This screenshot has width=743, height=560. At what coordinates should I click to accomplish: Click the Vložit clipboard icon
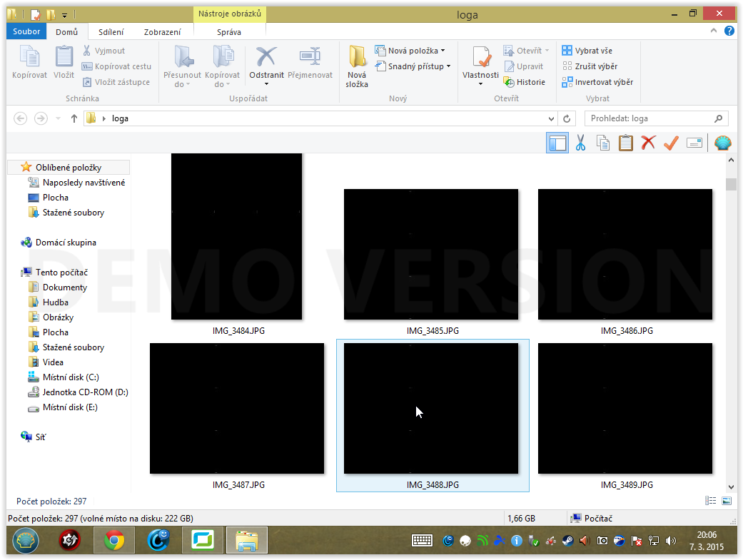pos(64,61)
